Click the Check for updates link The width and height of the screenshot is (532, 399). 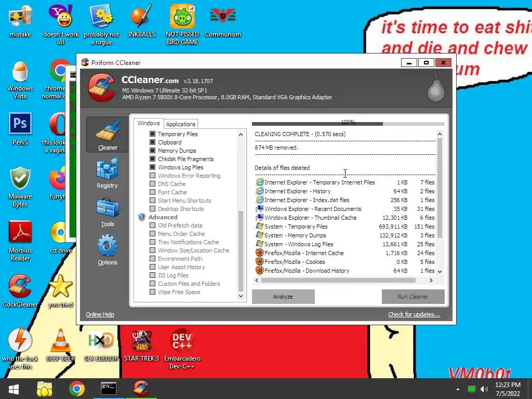414,314
